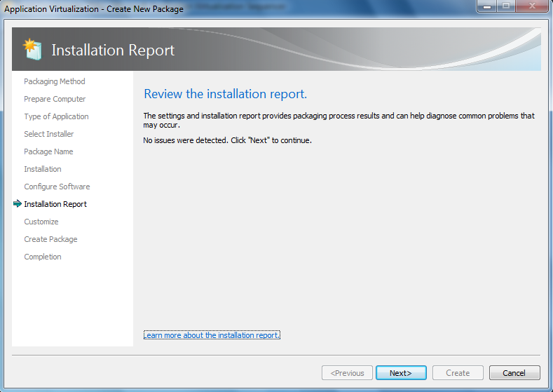The image size is (553, 392).
Task: Click the Installation Report header title
Action: tap(113, 50)
